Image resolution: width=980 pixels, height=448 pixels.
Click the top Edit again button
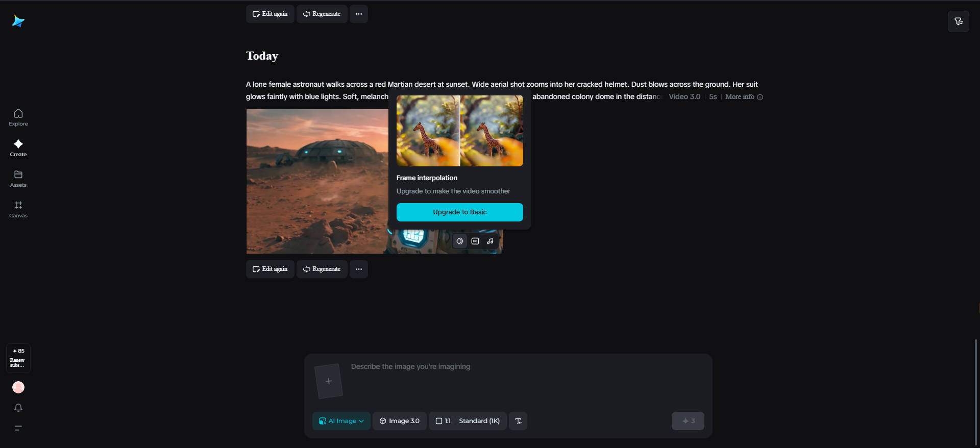pos(270,14)
